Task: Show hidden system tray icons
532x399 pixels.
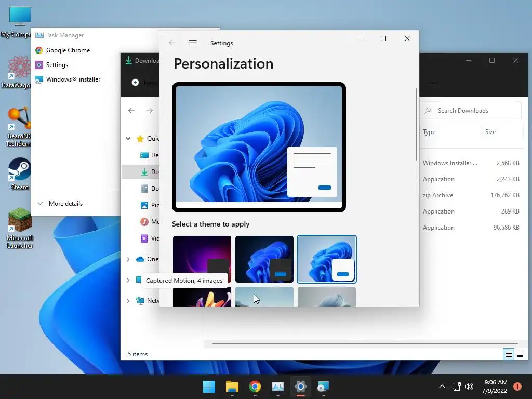Action: coord(442,387)
